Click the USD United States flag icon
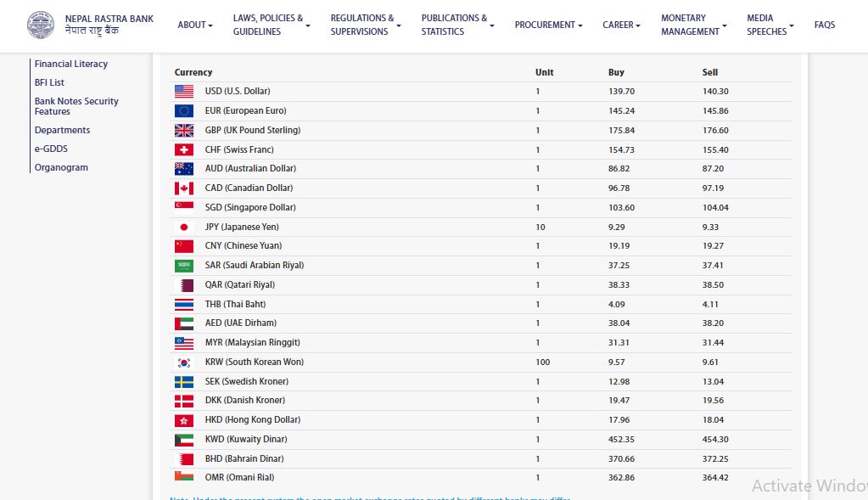The height and width of the screenshot is (500, 868). point(184,91)
